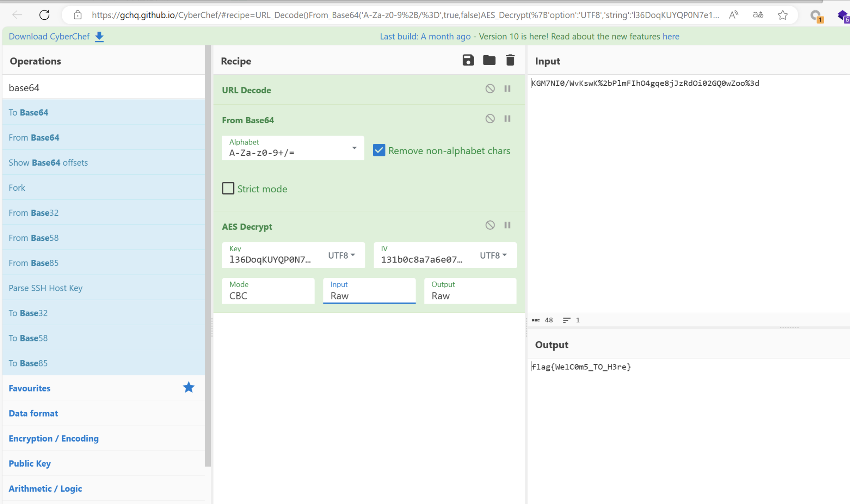850x504 pixels.
Task: Click the operations list vertical scrollbar
Action: [x=208, y=254]
